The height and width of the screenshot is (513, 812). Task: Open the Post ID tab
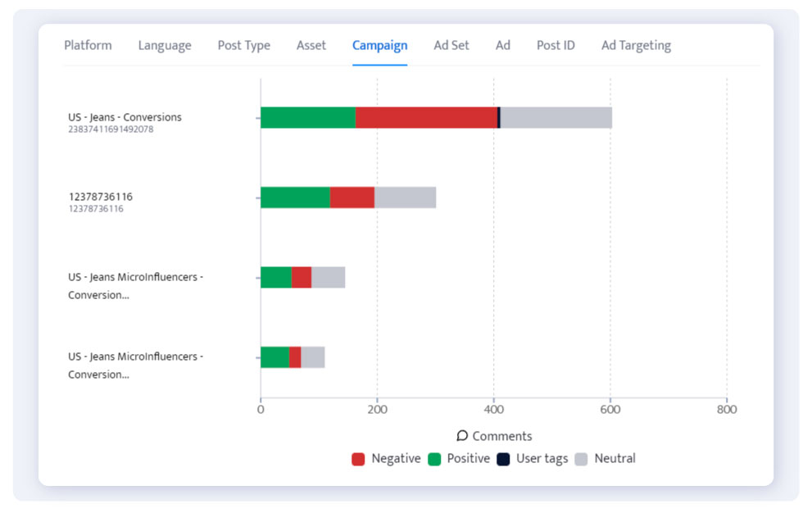556,45
